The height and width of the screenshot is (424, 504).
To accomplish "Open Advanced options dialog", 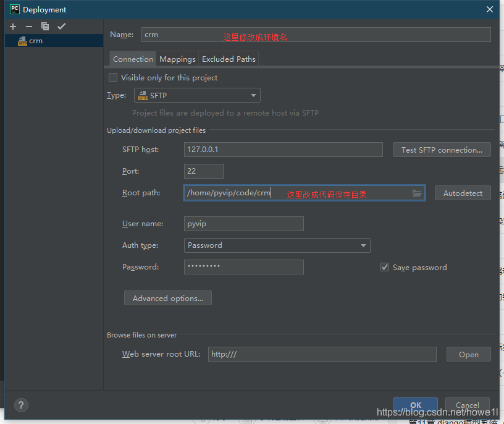I will 168,298.
